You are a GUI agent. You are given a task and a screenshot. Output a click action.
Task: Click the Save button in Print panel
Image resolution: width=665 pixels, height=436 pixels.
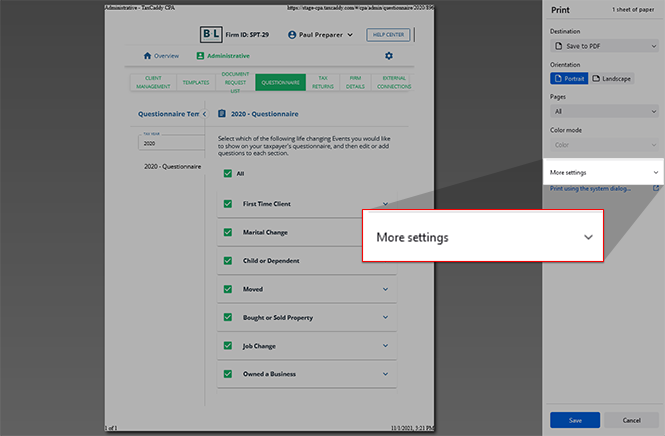click(x=575, y=420)
